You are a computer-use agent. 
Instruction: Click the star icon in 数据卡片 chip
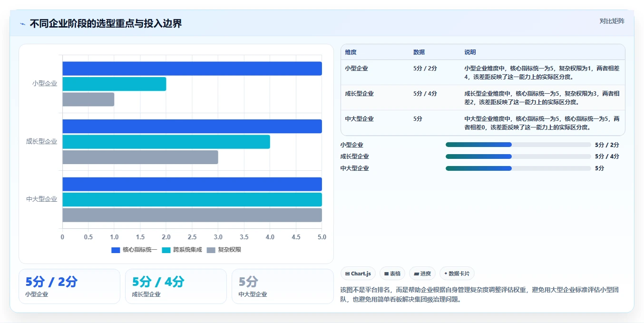[x=446, y=274]
